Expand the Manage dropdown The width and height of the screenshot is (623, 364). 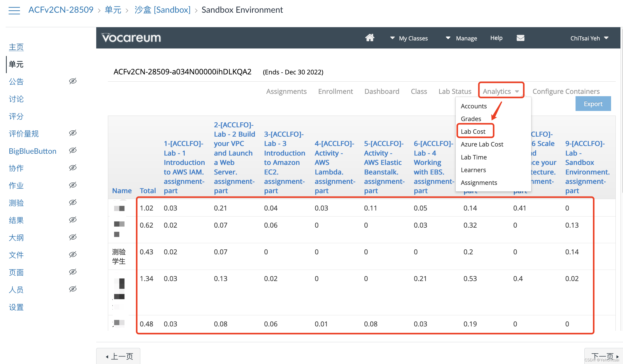click(x=461, y=38)
